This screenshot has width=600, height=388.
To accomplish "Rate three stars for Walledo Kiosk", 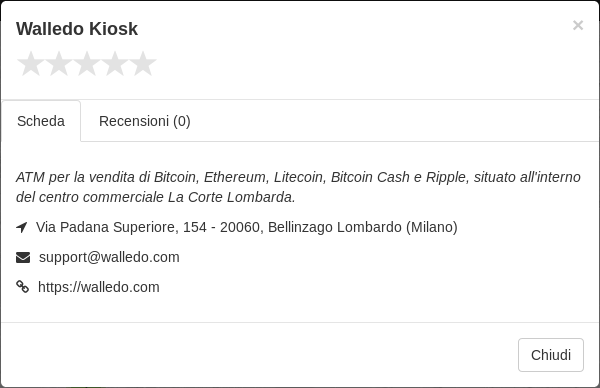I will (87, 64).
